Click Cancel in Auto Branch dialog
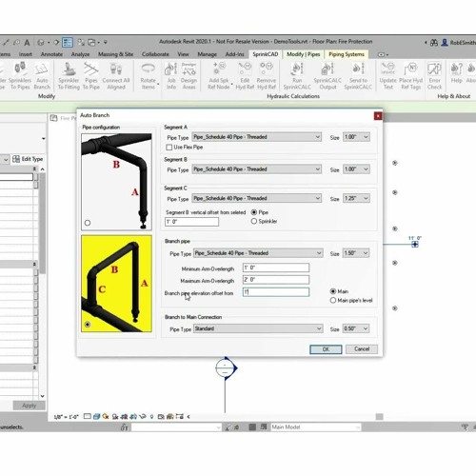Screen dimensions: 476x476 [x=362, y=349]
